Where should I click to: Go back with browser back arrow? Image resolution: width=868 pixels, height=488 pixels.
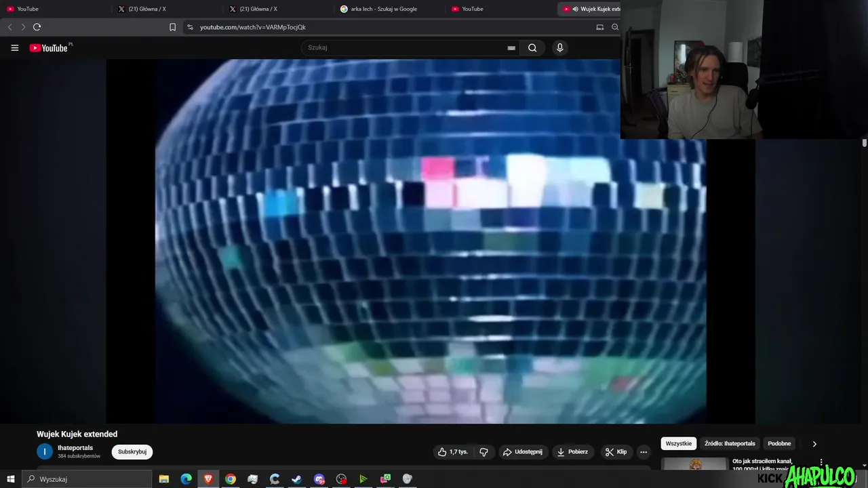(9, 27)
